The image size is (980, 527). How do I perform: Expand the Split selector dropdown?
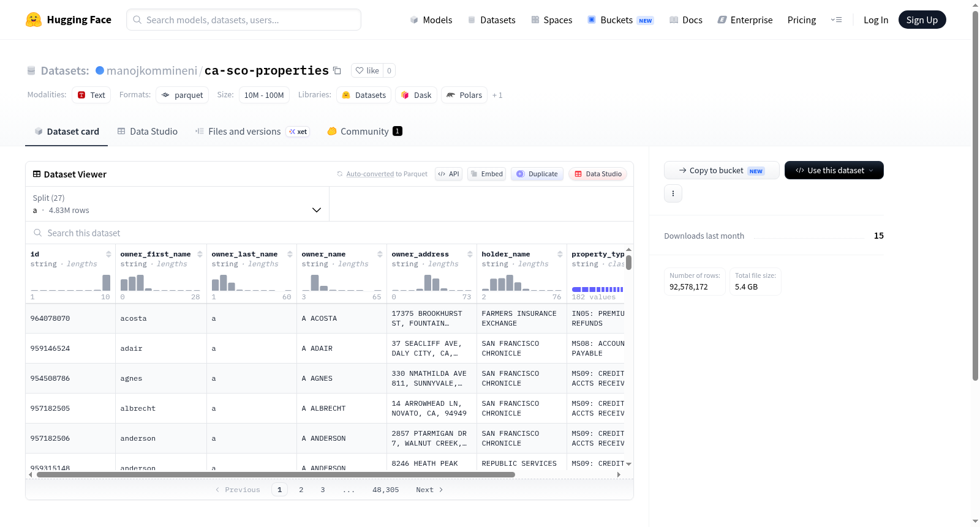[x=178, y=204]
